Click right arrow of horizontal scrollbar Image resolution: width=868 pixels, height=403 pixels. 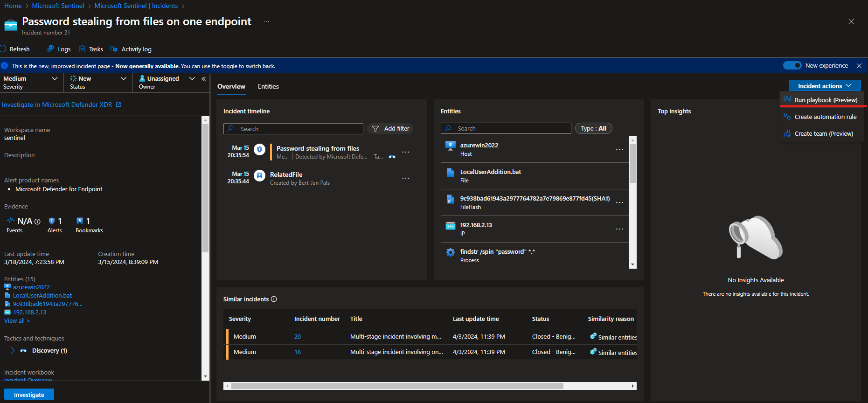[x=633, y=386]
